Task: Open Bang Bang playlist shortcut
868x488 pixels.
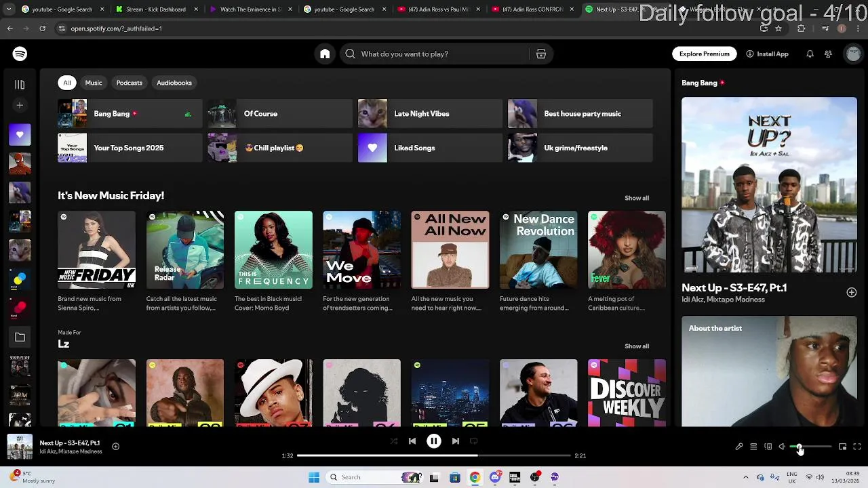Action: point(130,114)
